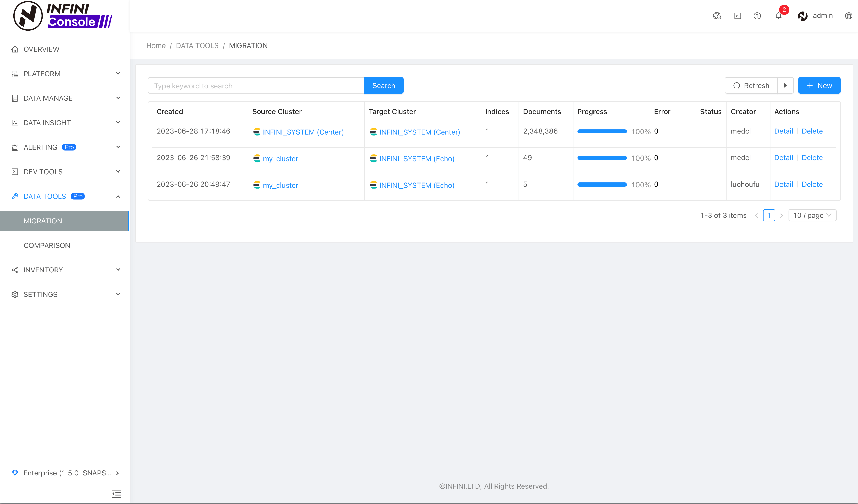Expand the DATA INSIGHT menu chevron

click(x=118, y=122)
